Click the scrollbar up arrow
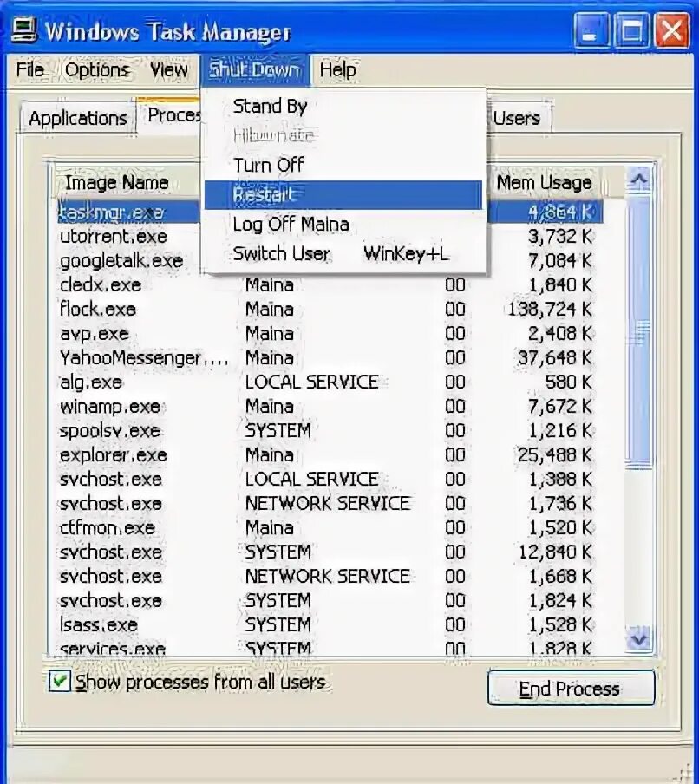This screenshot has width=699, height=784. [x=639, y=180]
